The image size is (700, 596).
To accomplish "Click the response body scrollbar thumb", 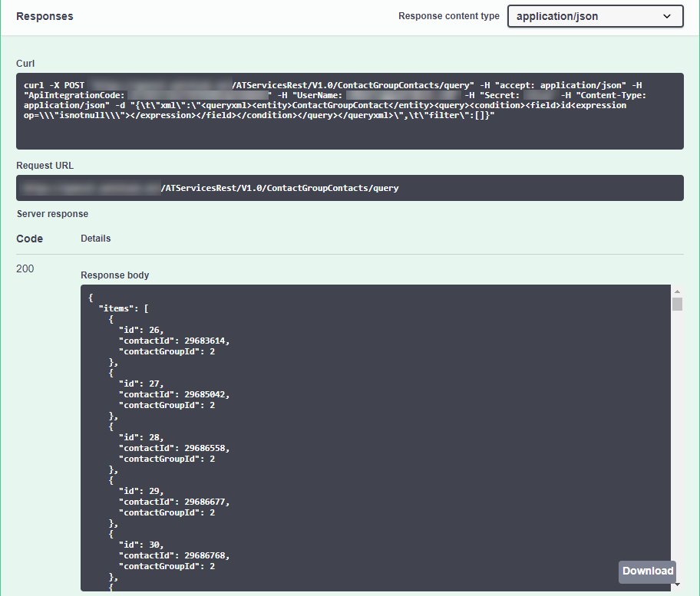I will [x=676, y=305].
